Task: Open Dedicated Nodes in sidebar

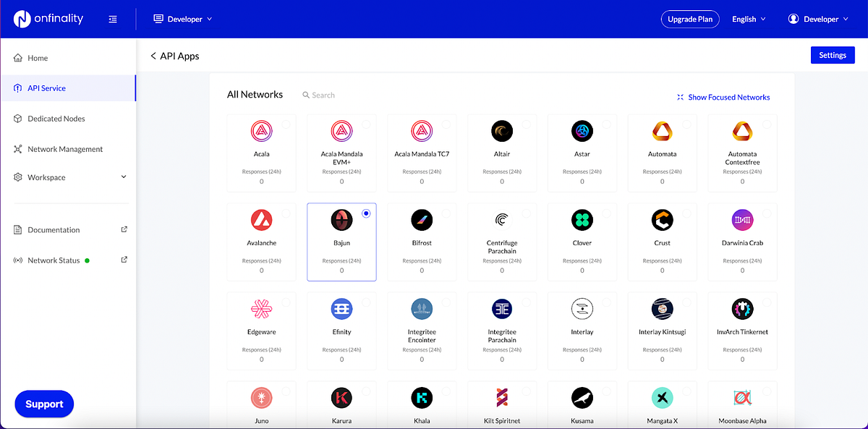Action: 68,119
